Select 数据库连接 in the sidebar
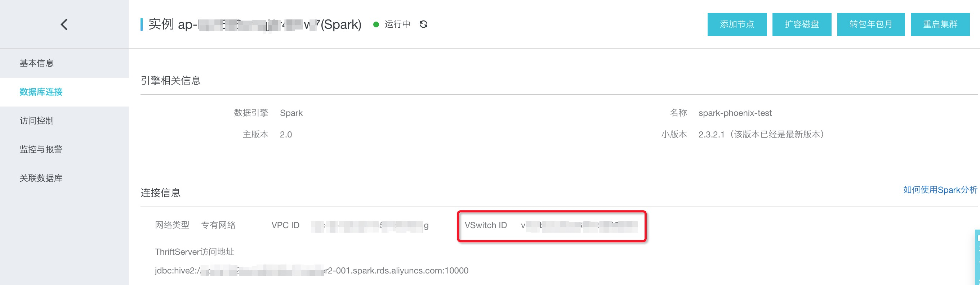Image resolution: width=980 pixels, height=285 pixels. tap(41, 92)
